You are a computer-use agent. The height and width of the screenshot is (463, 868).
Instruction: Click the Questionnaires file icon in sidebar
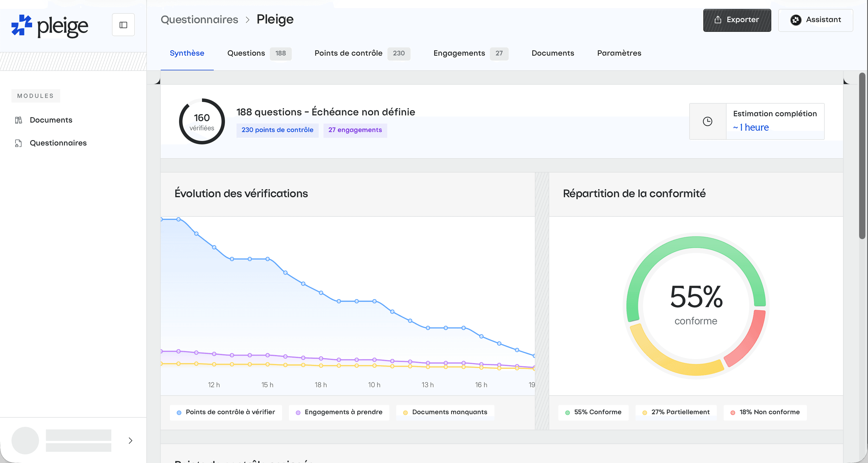point(19,143)
